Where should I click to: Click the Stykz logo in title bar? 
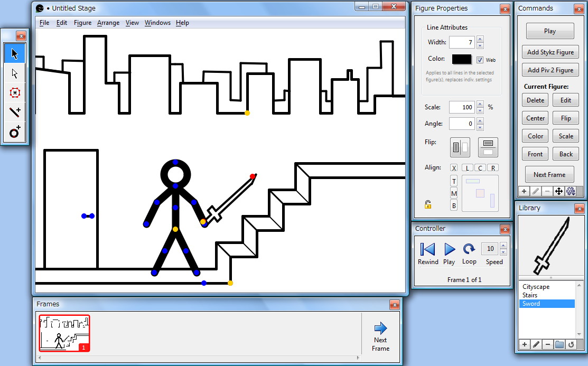tap(40, 8)
